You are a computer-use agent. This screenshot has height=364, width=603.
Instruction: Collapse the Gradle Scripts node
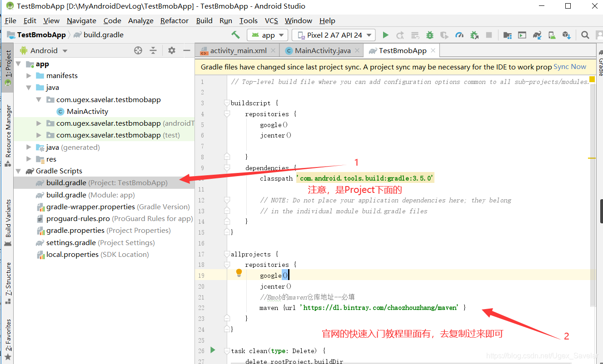(19, 171)
